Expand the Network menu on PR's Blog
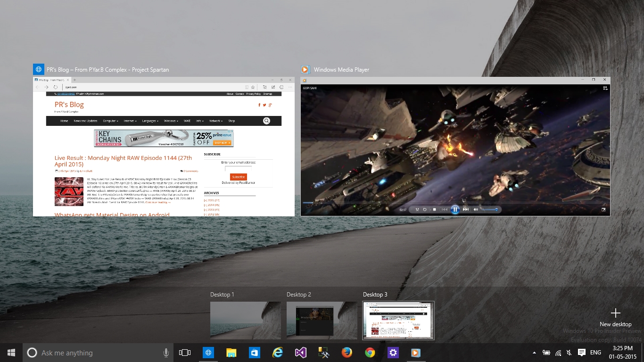The width and height of the screenshot is (644, 362). [216, 121]
